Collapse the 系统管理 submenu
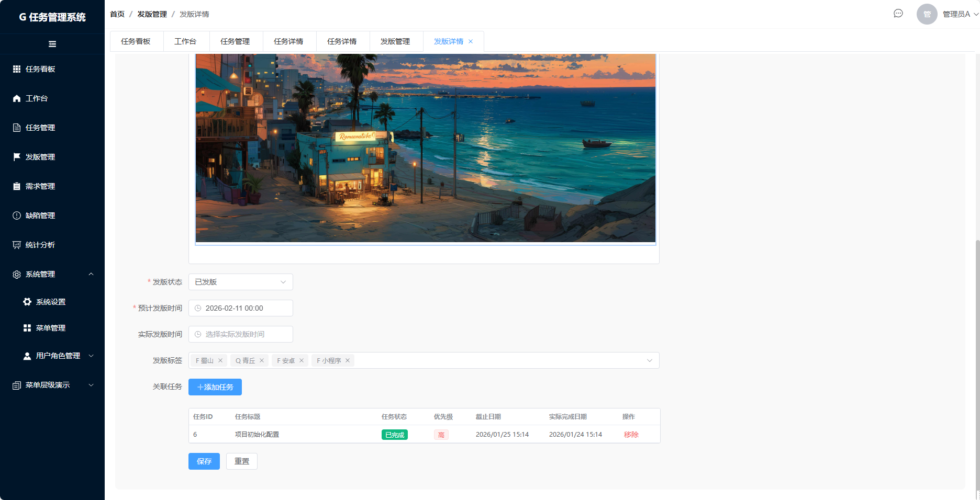The width and height of the screenshot is (980, 500). (x=91, y=274)
